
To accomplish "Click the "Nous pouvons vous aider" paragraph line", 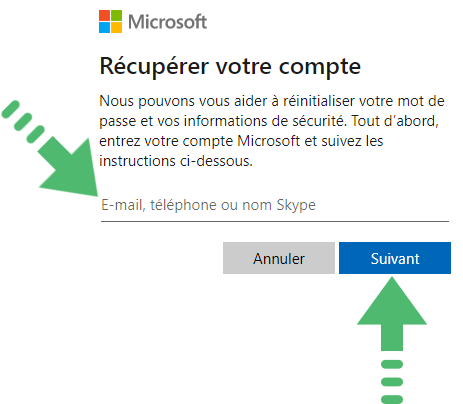I will click(x=272, y=101).
